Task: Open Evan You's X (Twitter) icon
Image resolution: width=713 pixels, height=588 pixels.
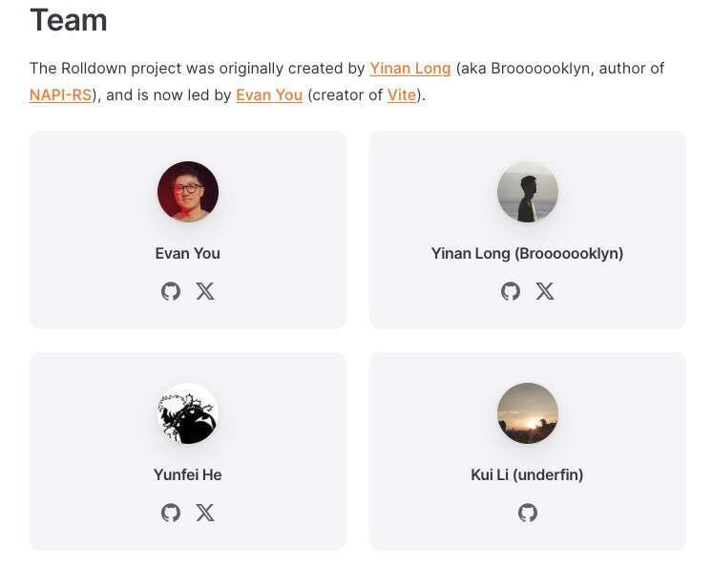Action: pyautogui.click(x=205, y=291)
